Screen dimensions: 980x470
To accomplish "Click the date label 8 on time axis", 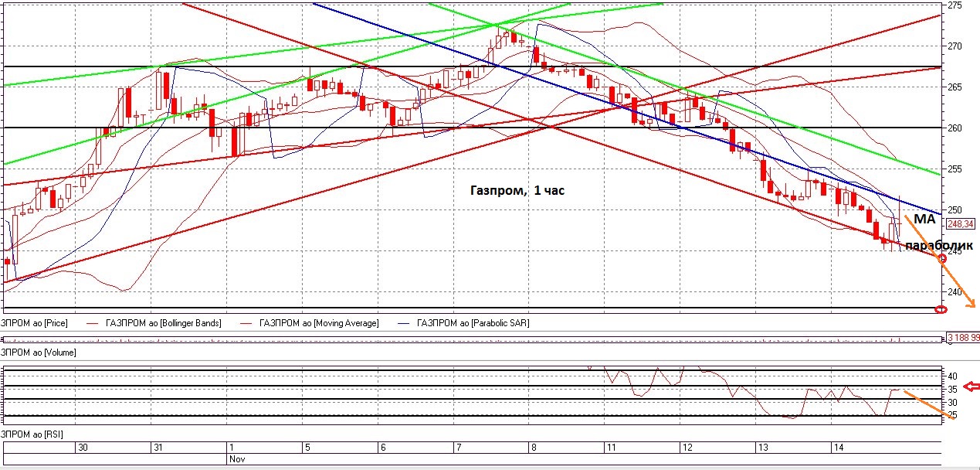I will [x=533, y=448].
